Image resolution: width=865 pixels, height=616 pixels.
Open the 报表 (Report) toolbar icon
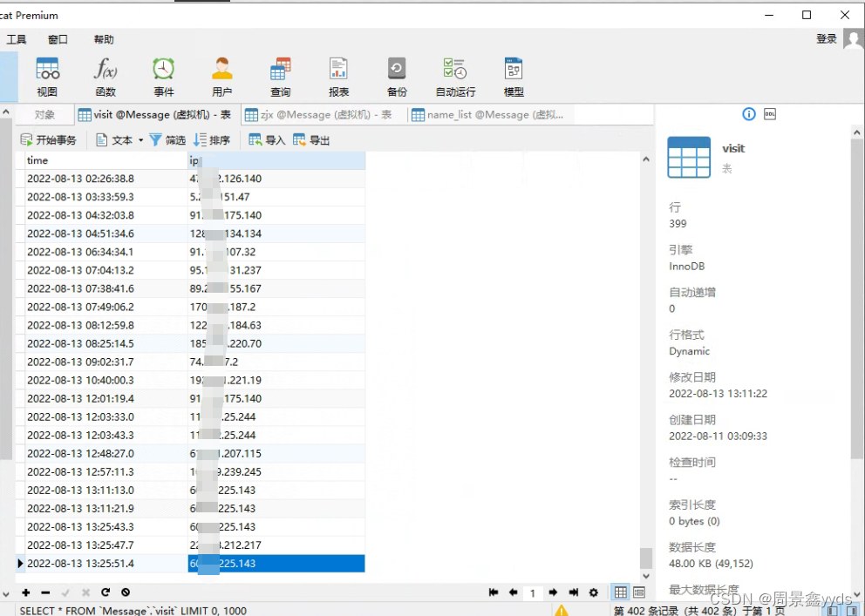(x=338, y=78)
